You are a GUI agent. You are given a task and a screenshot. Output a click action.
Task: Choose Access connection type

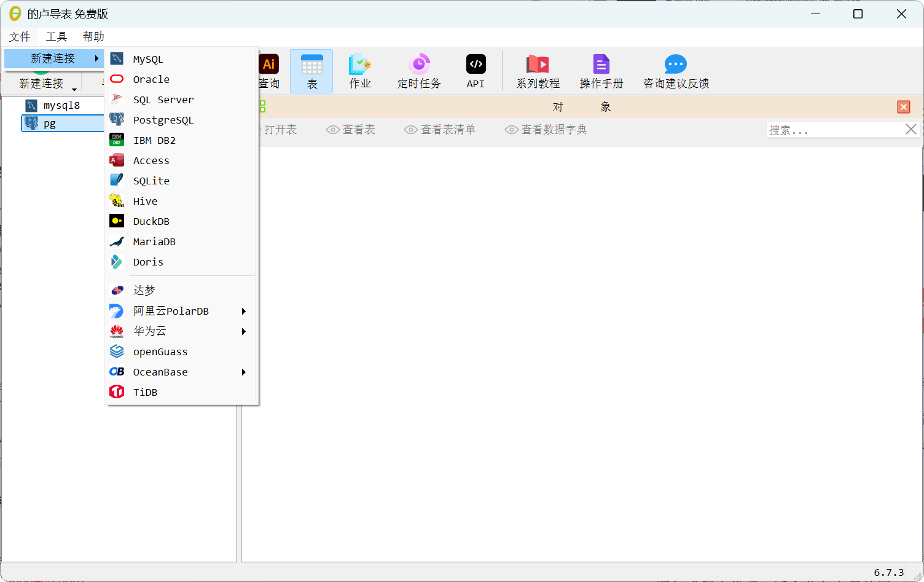pyautogui.click(x=181, y=160)
